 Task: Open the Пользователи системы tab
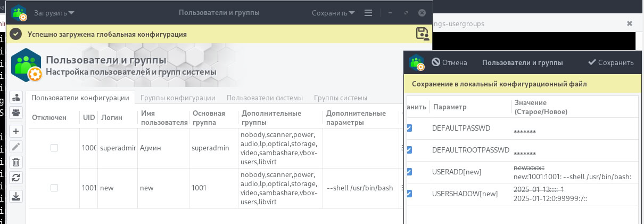[265, 98]
